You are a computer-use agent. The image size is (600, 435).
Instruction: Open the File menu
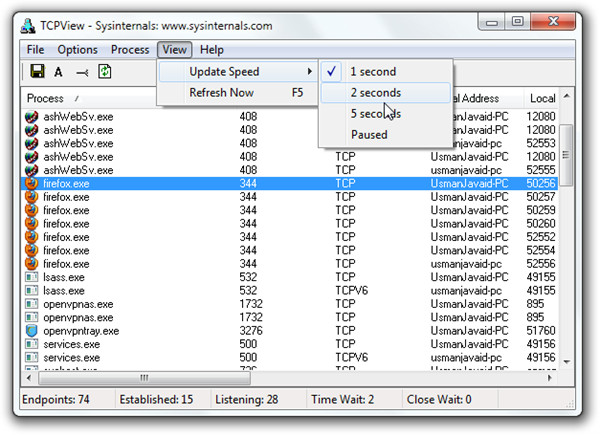[x=35, y=50]
